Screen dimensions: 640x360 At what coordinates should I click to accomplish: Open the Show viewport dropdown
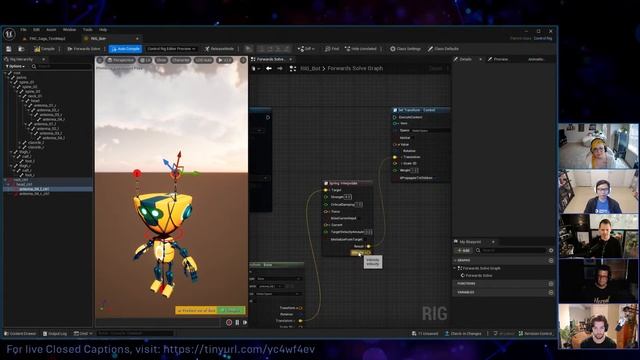pos(161,60)
